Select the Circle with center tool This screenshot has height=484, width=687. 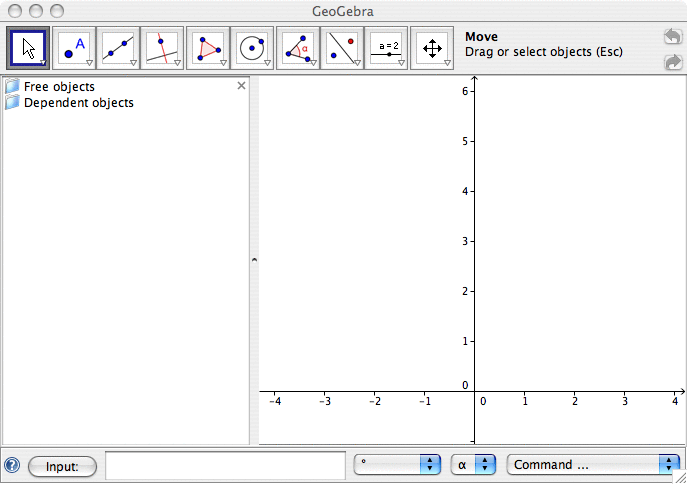(253, 47)
